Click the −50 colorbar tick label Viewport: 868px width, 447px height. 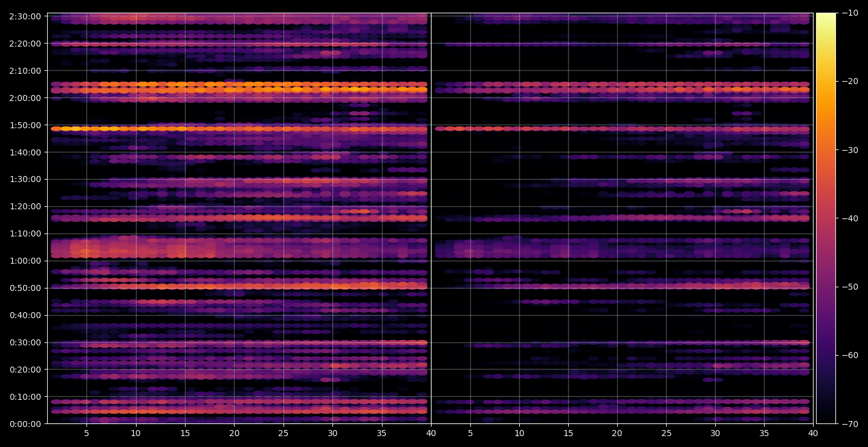[x=850, y=287]
